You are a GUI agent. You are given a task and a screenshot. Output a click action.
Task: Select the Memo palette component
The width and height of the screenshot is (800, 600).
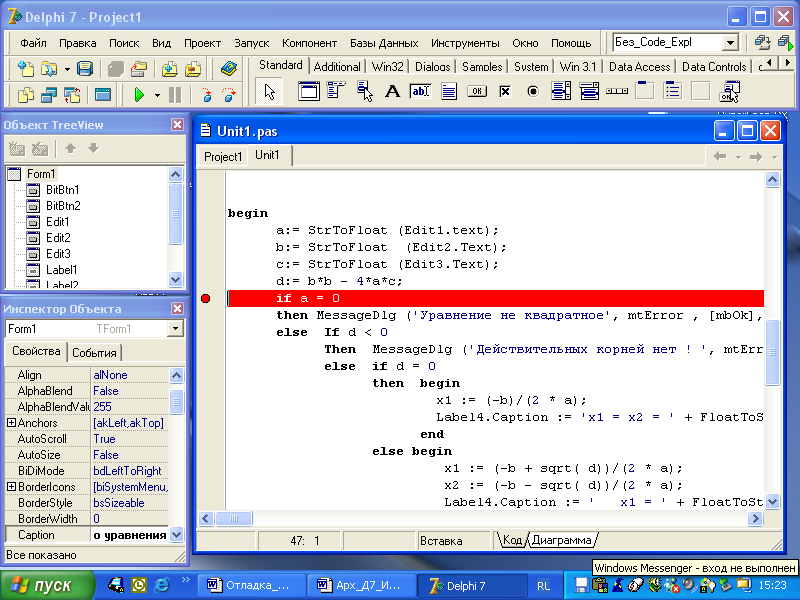[449, 92]
